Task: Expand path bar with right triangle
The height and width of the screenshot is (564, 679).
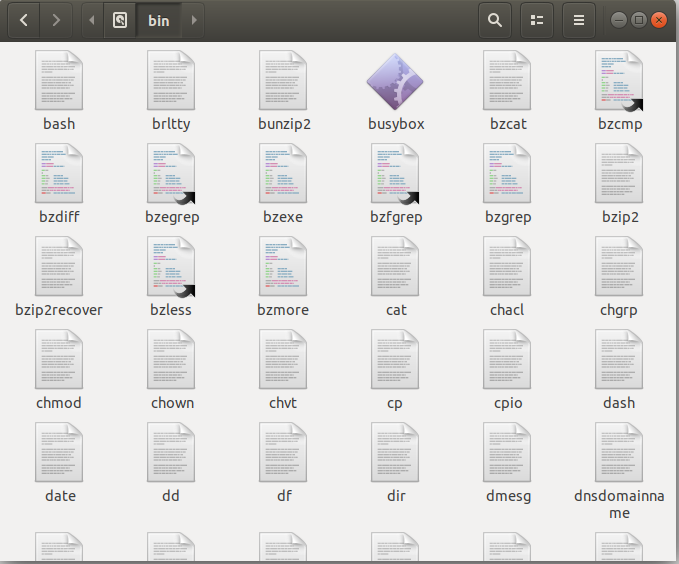Action: [193, 19]
